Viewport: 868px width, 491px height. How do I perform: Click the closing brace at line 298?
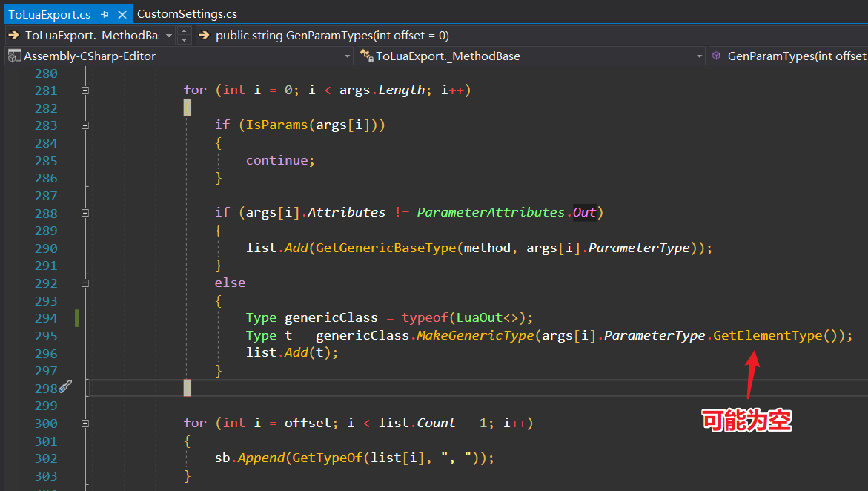point(187,388)
